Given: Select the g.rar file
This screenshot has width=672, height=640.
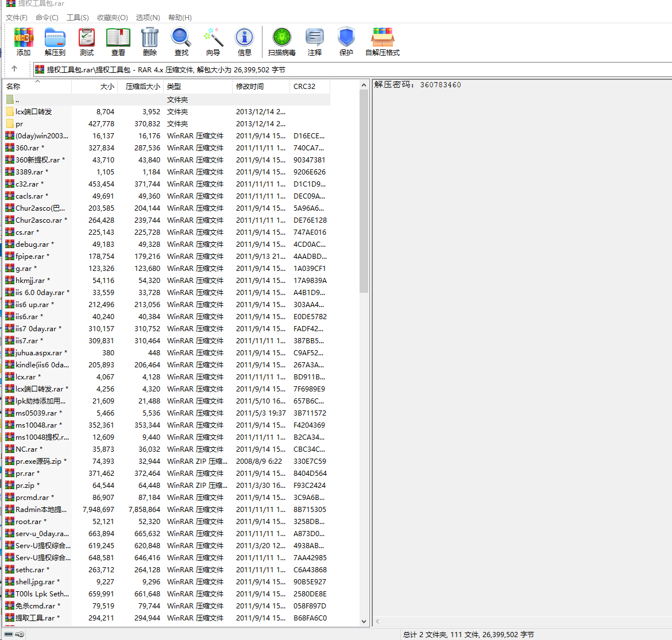Looking at the screenshot, I should pyautogui.click(x=167, y=269).
